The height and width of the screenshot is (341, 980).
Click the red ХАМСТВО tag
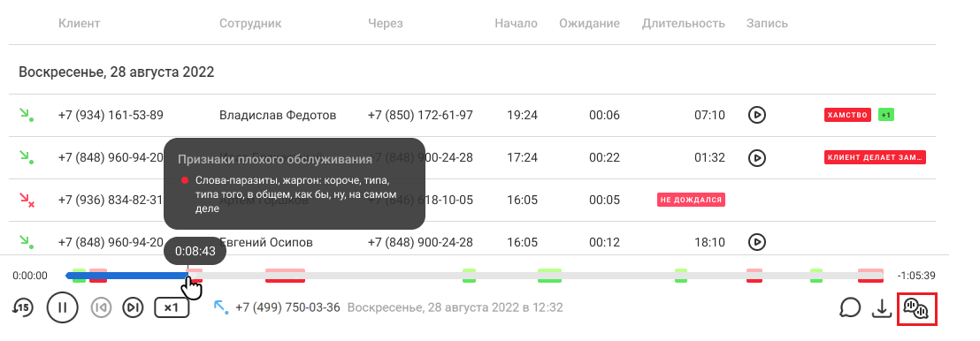(847, 115)
